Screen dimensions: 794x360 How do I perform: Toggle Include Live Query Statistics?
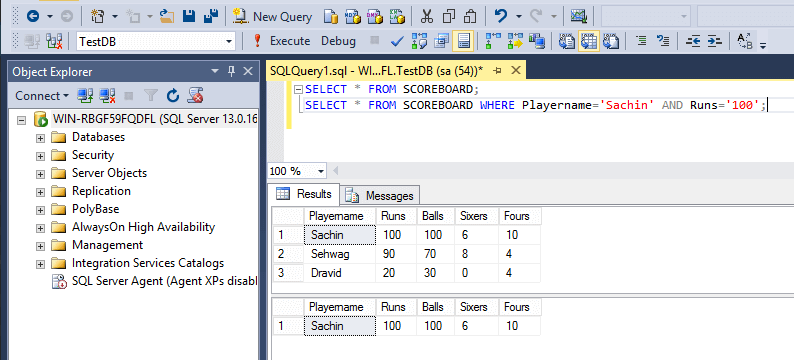(515, 41)
